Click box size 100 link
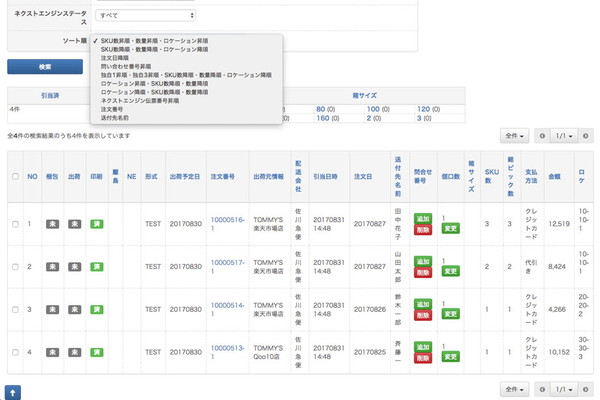This screenshot has width=600, height=400. [373, 109]
